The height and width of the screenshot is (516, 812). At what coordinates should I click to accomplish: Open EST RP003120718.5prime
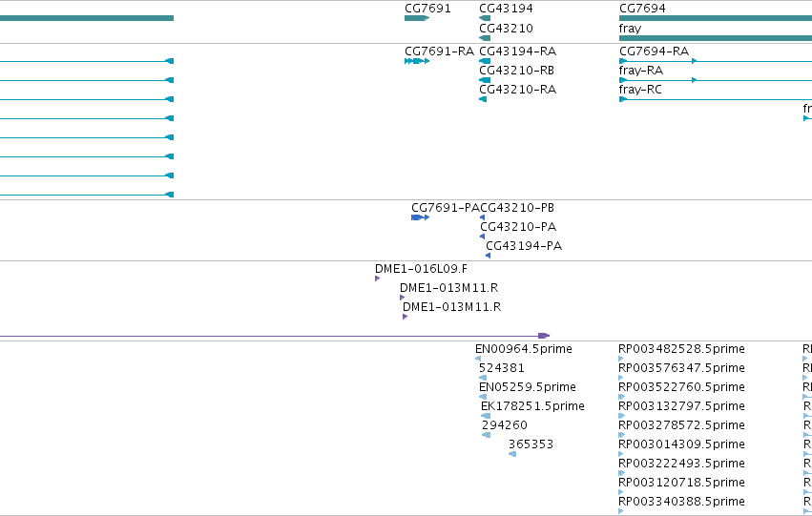click(681, 483)
